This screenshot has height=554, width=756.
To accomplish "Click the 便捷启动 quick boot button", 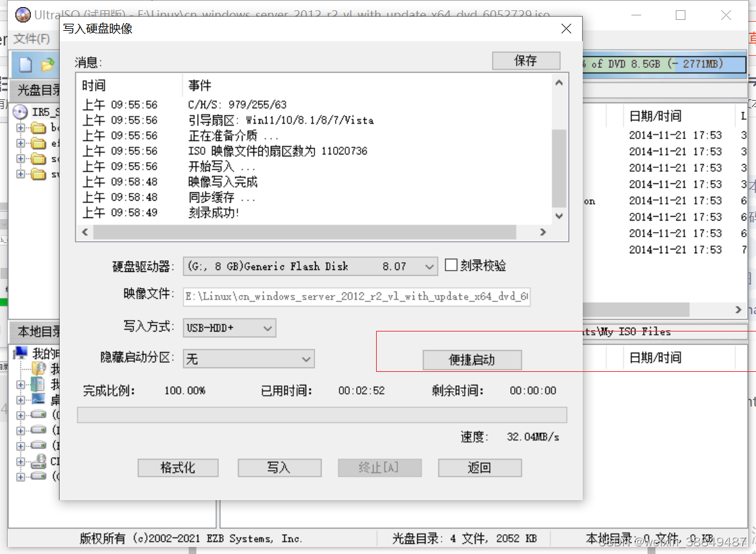I will point(472,360).
